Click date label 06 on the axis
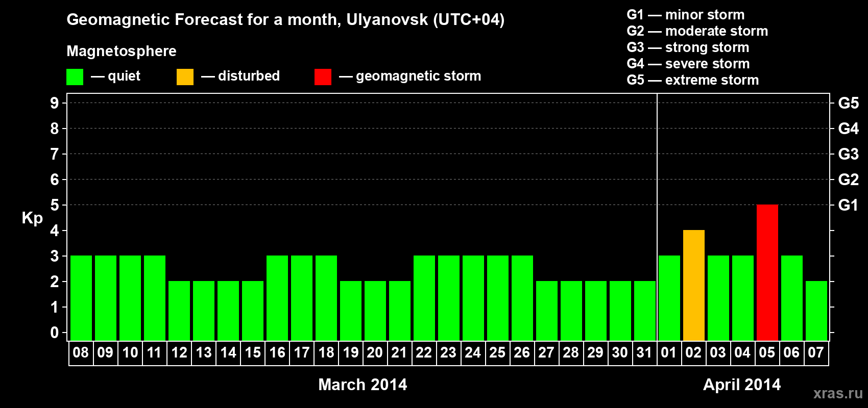Viewport: 868px width, 408px height. [791, 352]
